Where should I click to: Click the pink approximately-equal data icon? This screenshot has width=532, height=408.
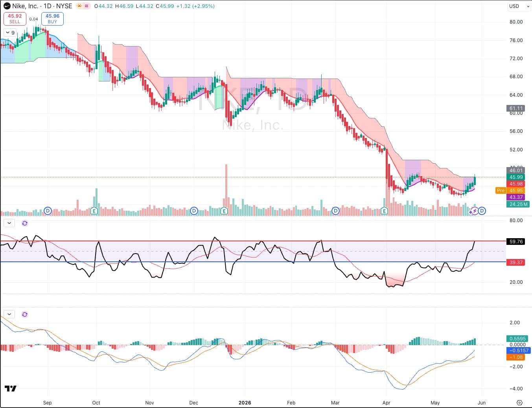(87, 6)
